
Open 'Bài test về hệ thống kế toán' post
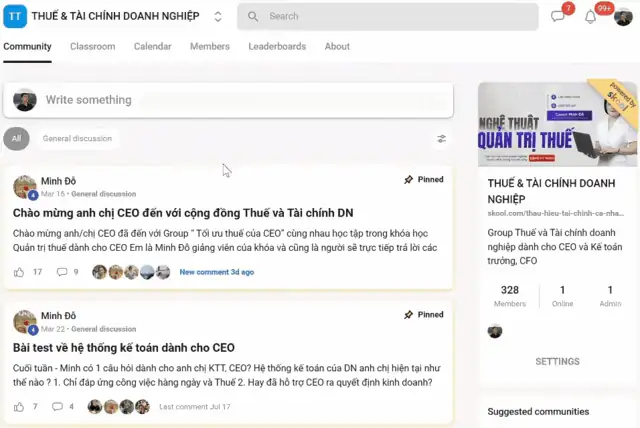click(124, 348)
